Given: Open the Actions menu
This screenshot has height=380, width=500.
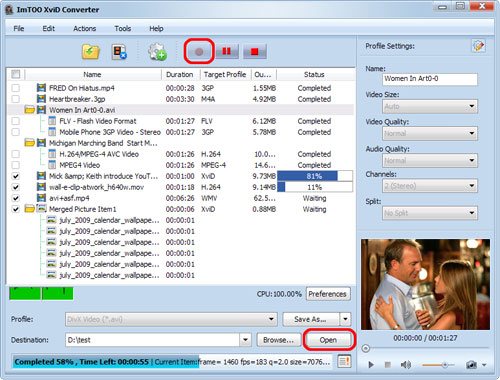Looking at the screenshot, I should click(85, 29).
